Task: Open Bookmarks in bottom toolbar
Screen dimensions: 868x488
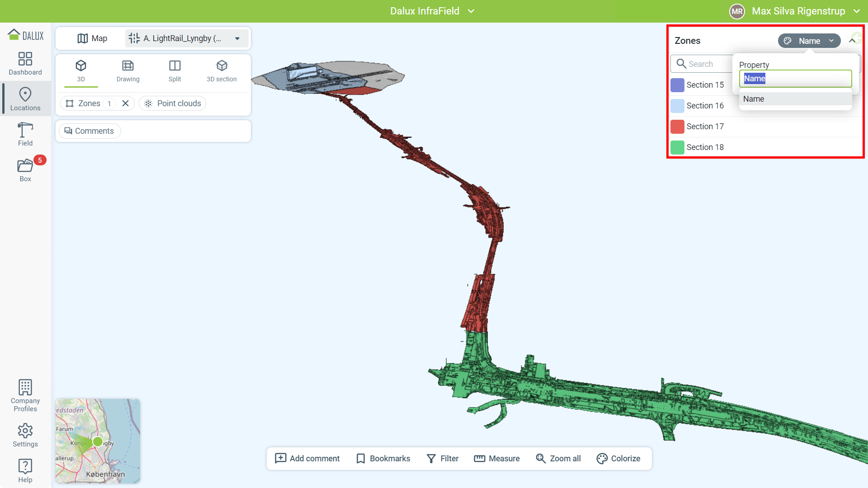Action: (383, 459)
